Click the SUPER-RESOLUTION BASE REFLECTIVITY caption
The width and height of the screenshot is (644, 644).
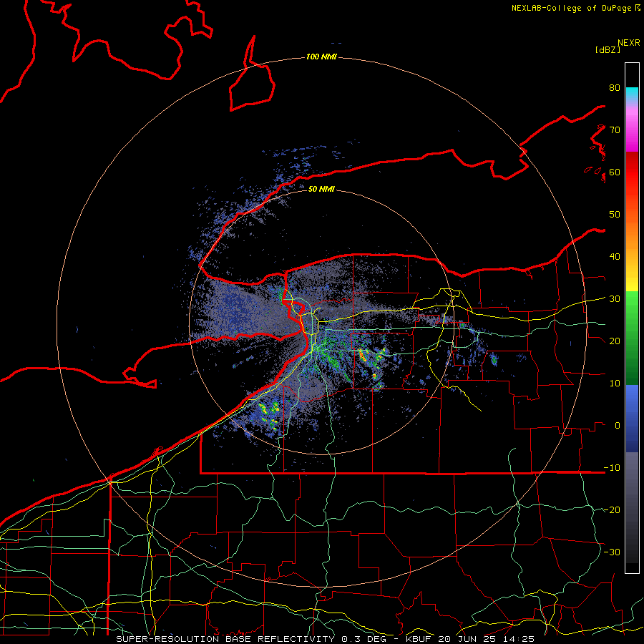(225, 639)
